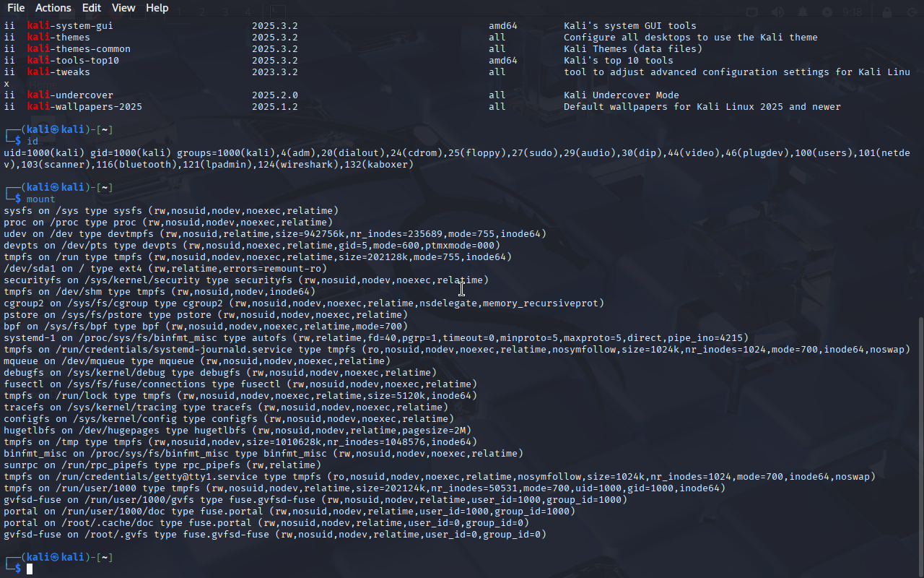Screen dimensions: 924x578
Task: Click 'tracefs on /sys/kernel/tracing' line
Action: click(x=226, y=407)
